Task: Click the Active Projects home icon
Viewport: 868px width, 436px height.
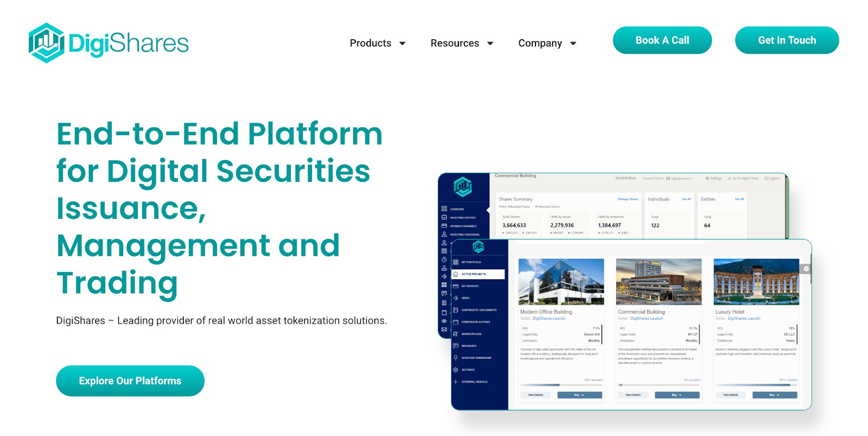Action: tap(456, 274)
